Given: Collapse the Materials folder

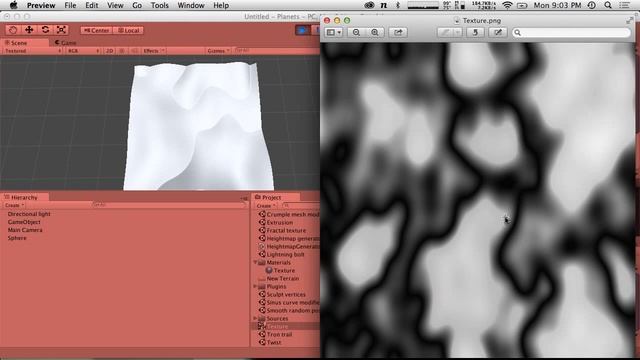Looking at the screenshot, I should point(255,262).
